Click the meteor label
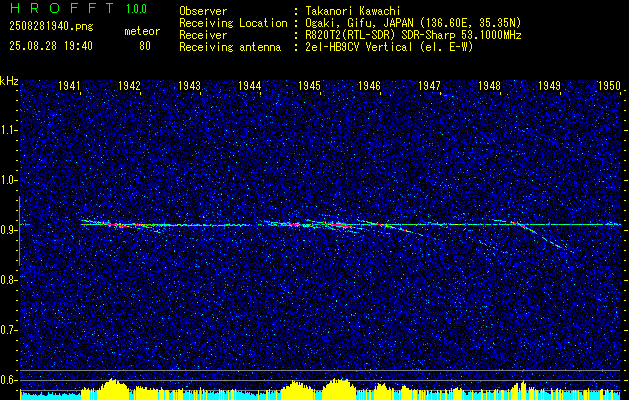 pyautogui.click(x=142, y=31)
